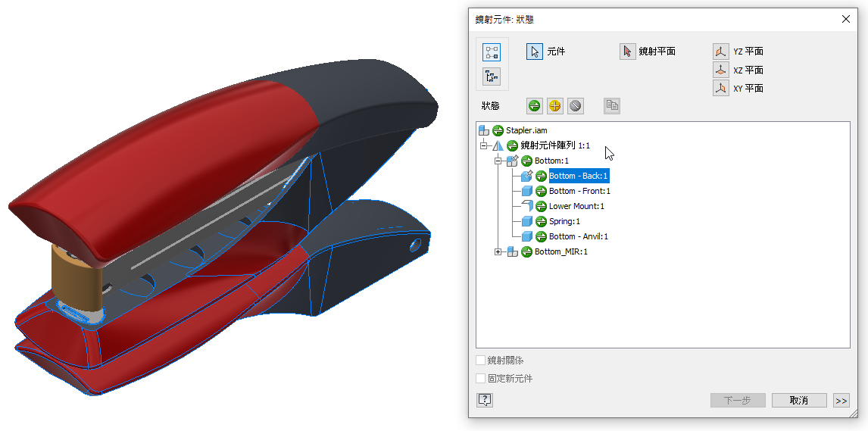Image resolution: width=868 pixels, height=431 pixels.
Task: Toggle status icon of Bottom - Back:1
Action: 541,176
